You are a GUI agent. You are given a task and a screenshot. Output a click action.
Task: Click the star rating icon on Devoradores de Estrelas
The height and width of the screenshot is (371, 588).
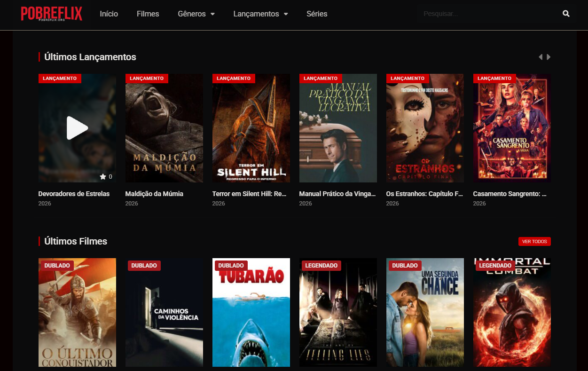point(103,176)
